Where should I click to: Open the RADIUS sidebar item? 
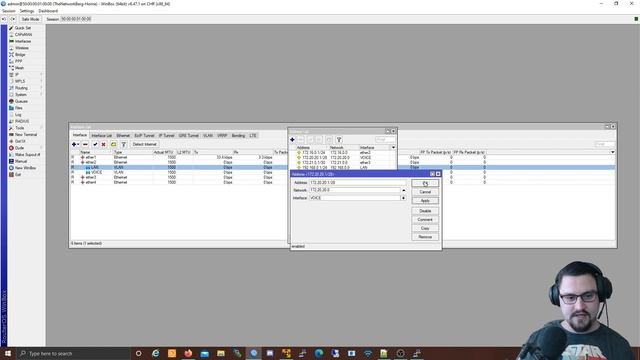(22, 121)
